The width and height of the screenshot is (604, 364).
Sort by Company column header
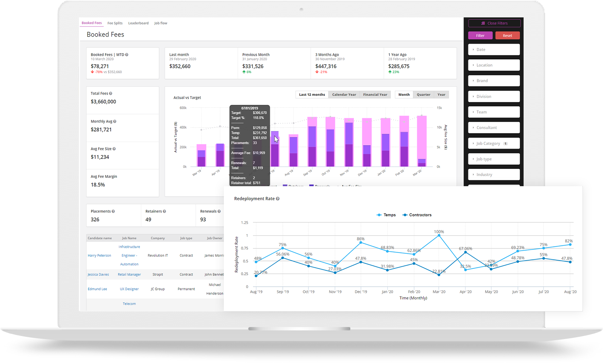158,238
